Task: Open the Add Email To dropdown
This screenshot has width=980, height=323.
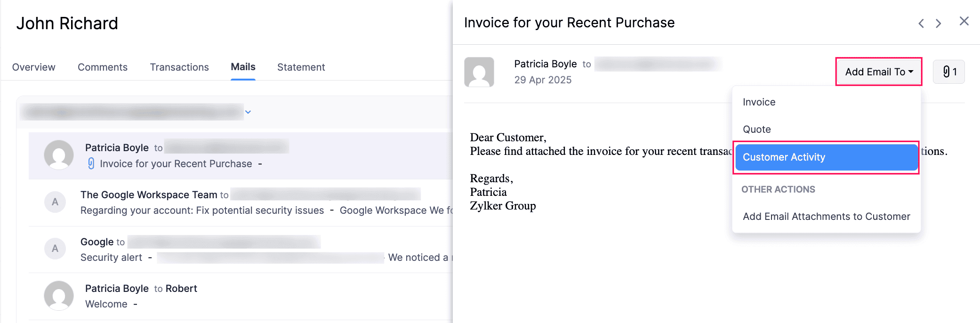Action: pyautogui.click(x=878, y=72)
